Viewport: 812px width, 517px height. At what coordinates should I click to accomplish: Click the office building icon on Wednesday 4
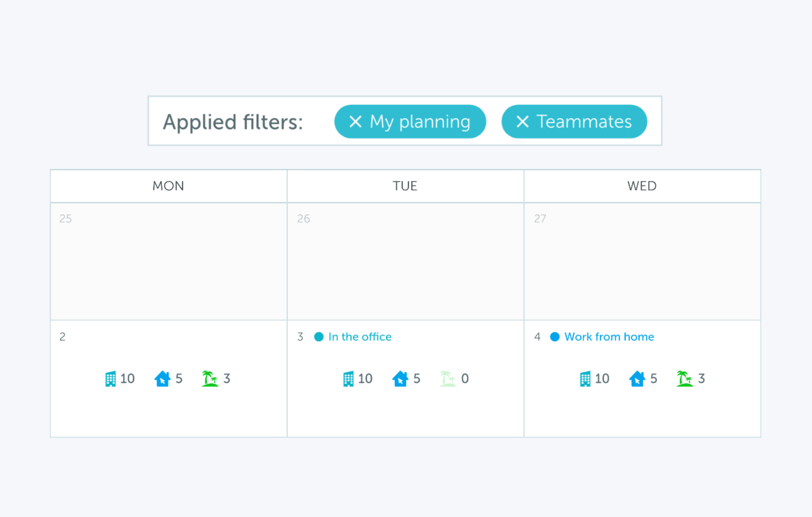click(x=585, y=378)
